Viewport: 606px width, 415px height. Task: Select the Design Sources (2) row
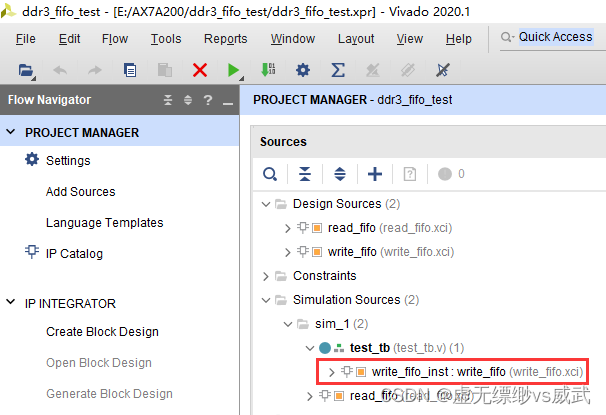click(x=346, y=204)
